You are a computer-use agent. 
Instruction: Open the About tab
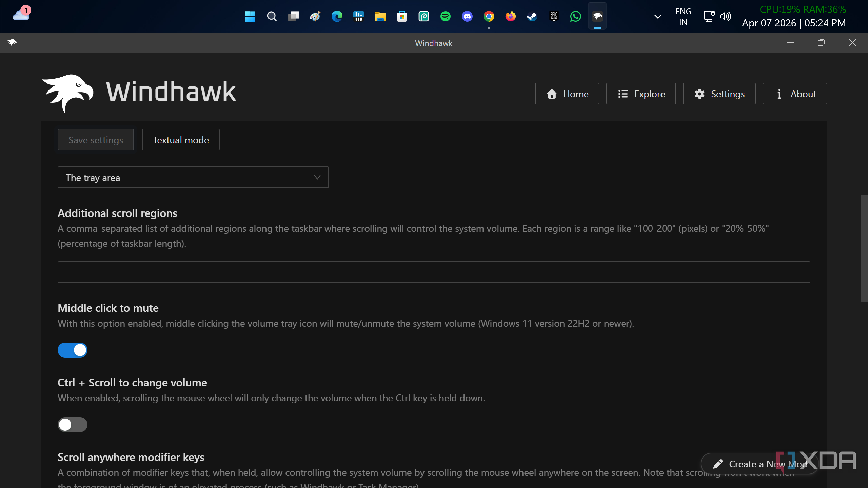tap(795, 94)
